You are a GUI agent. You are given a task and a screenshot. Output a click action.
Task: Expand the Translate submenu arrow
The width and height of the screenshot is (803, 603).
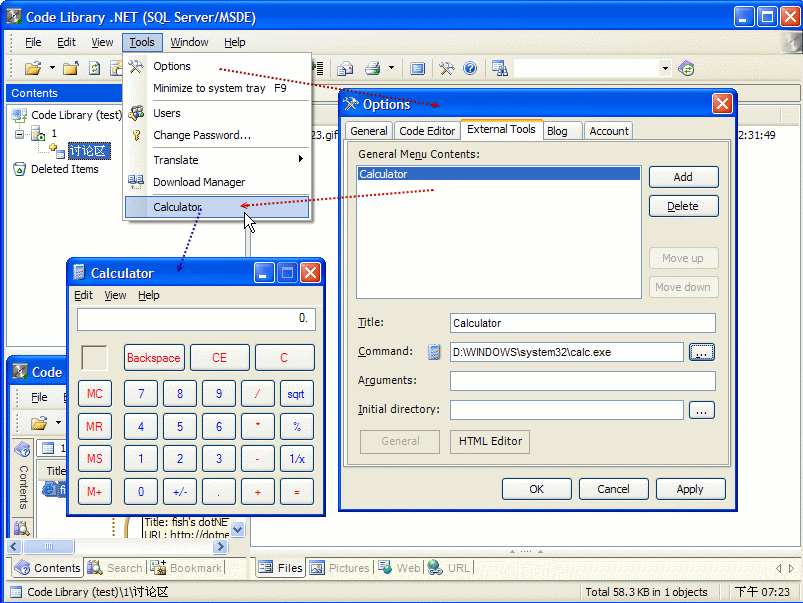pos(301,159)
